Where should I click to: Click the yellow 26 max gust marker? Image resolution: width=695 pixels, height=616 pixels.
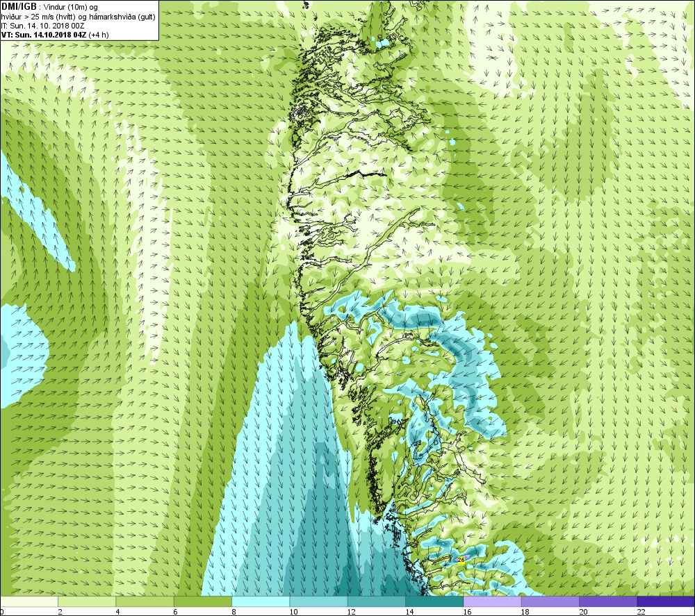tap(461, 560)
